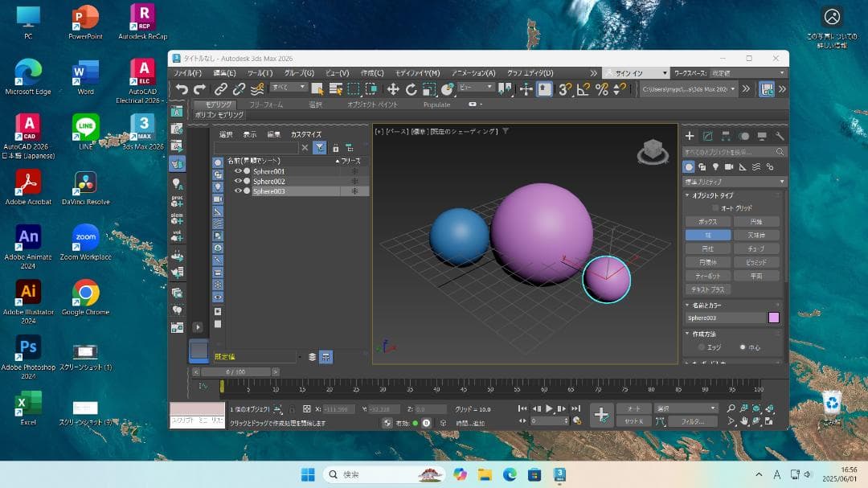Open the Create panel plus icon
Image resolution: width=868 pixels, height=488 pixels.
pos(690,137)
